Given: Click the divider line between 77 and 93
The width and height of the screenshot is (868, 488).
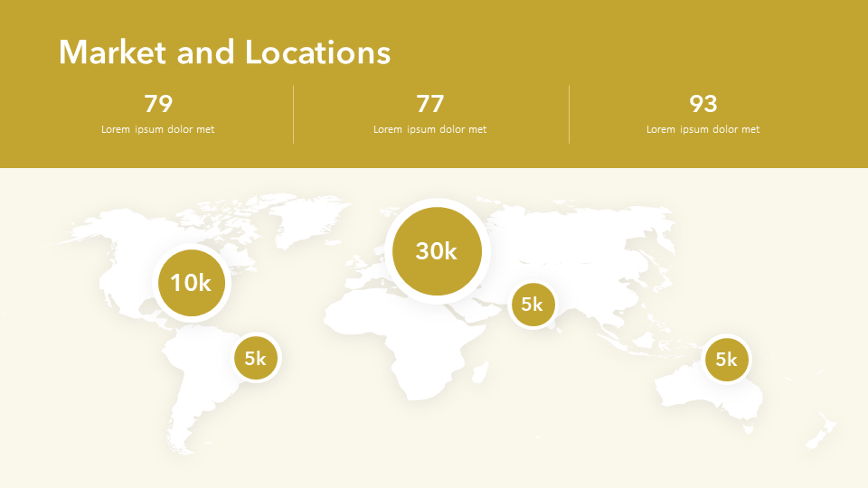Looking at the screenshot, I should [569, 114].
